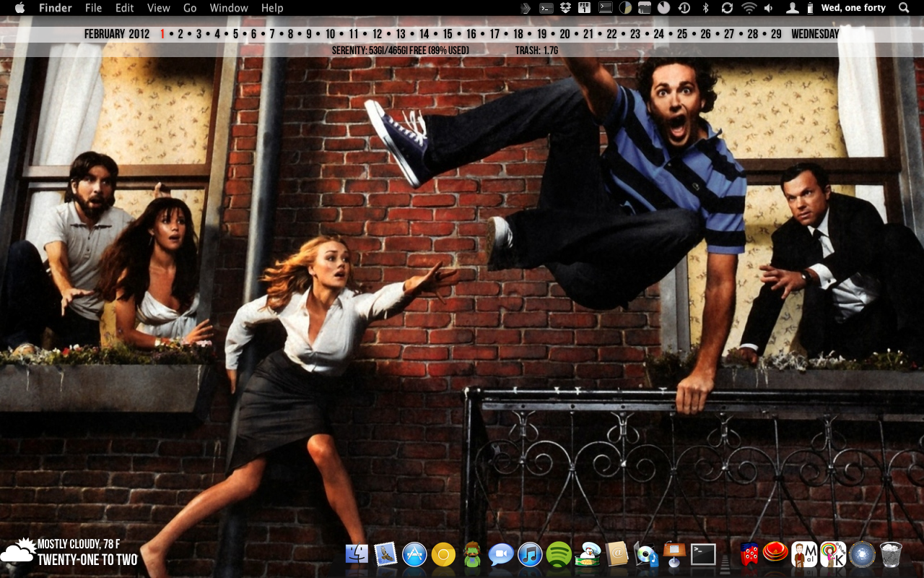Open the red bowl stack icon
The image size is (924, 578).
pos(775,553)
